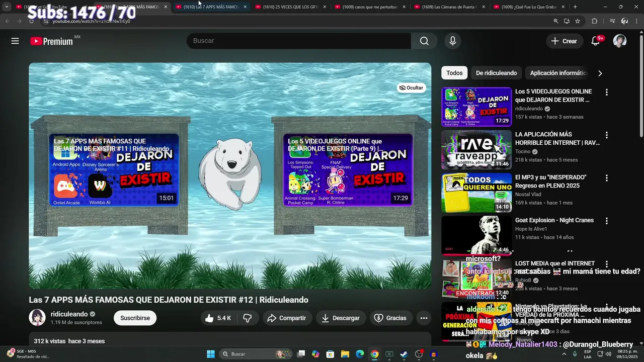Switch to the casos que me perturbaron tab
Image resolution: width=644 pixels, height=362 pixels.
pyautogui.click(x=370, y=7)
